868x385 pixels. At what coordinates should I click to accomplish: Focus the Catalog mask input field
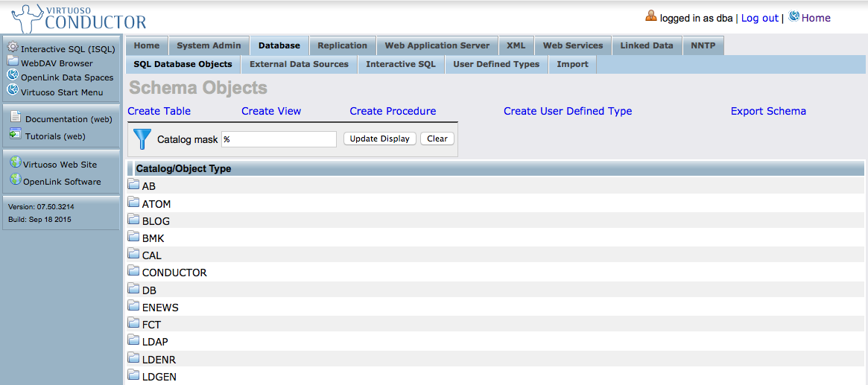click(x=279, y=139)
